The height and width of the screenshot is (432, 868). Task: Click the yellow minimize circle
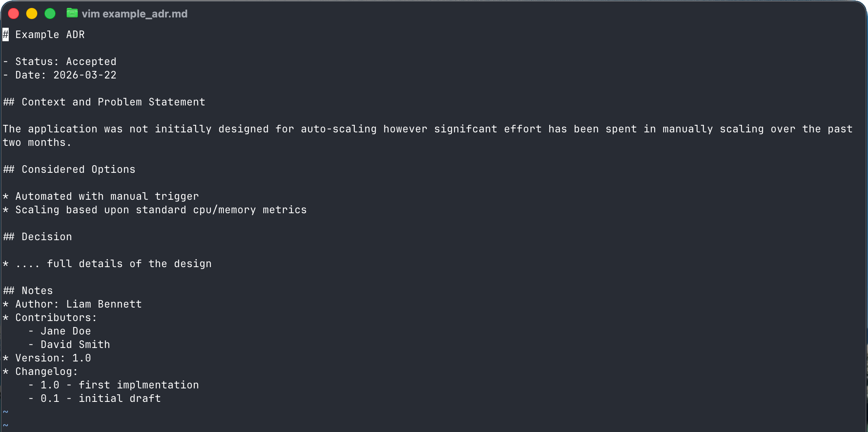click(x=32, y=13)
